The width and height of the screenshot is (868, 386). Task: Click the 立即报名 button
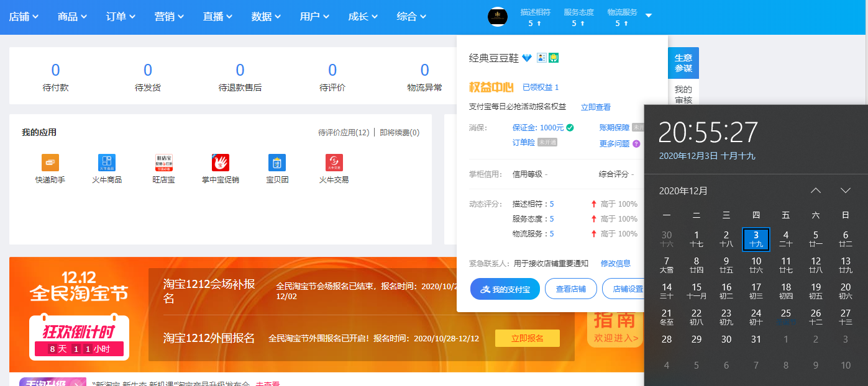528,338
